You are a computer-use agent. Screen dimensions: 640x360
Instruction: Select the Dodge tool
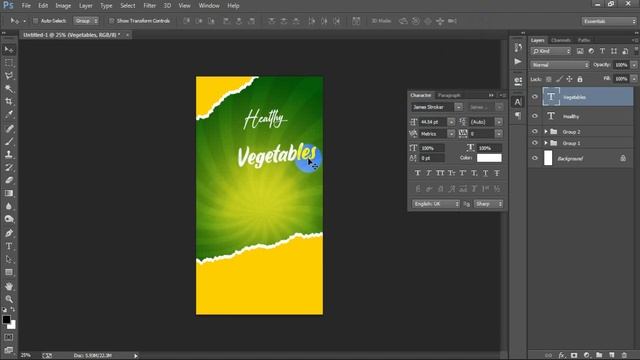9,219
